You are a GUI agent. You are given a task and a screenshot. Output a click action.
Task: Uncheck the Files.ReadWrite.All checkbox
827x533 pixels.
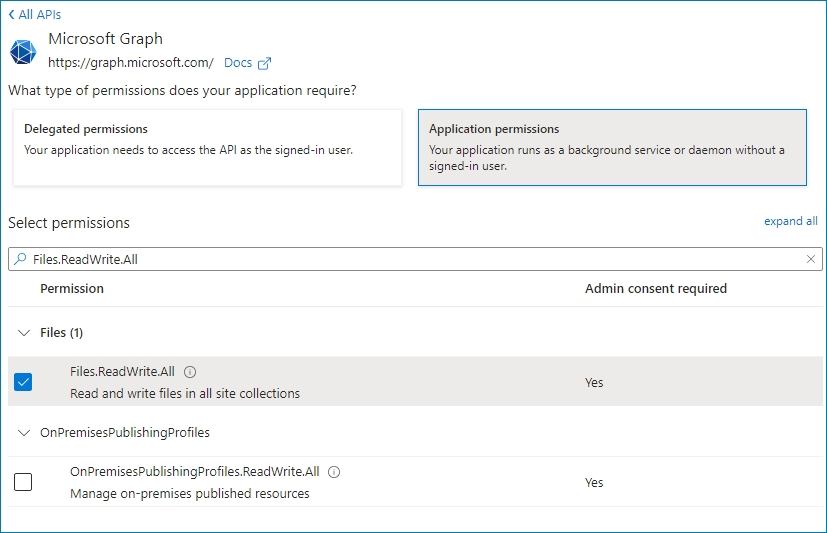(23, 382)
